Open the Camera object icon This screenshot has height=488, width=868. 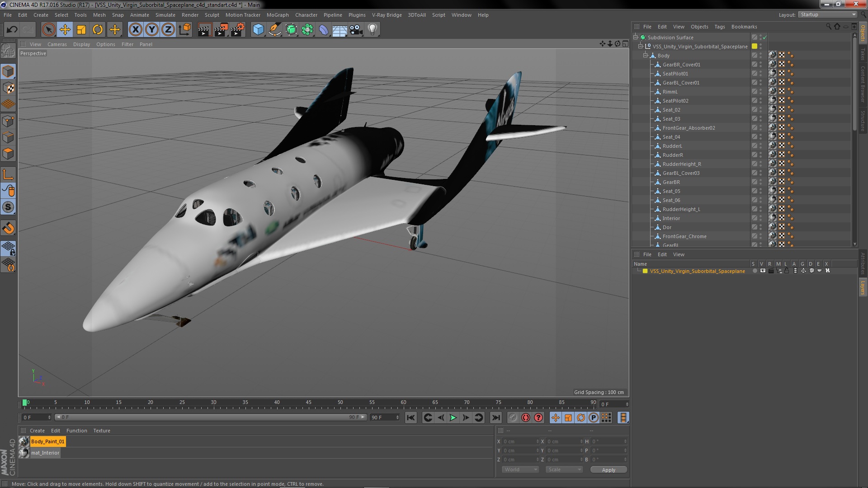[356, 30]
